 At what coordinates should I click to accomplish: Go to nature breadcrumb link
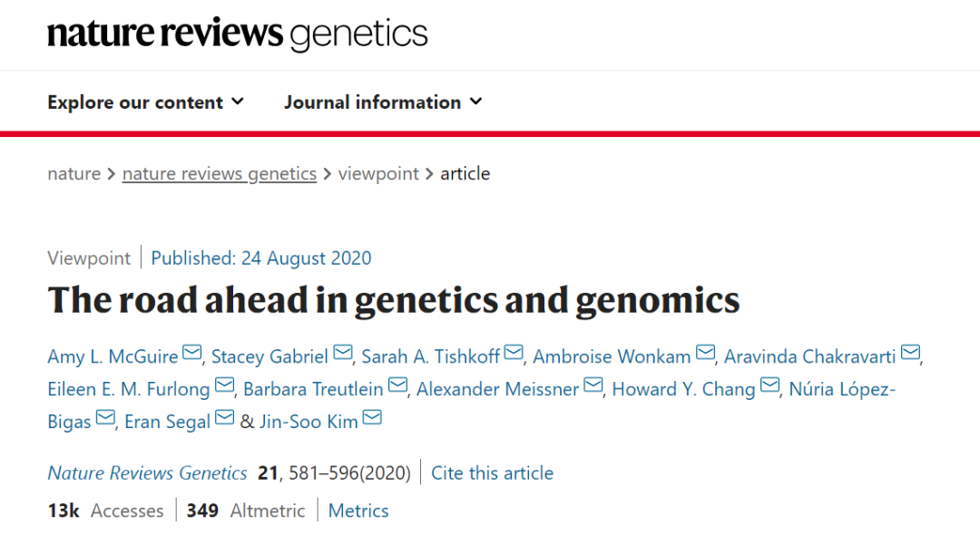point(73,173)
